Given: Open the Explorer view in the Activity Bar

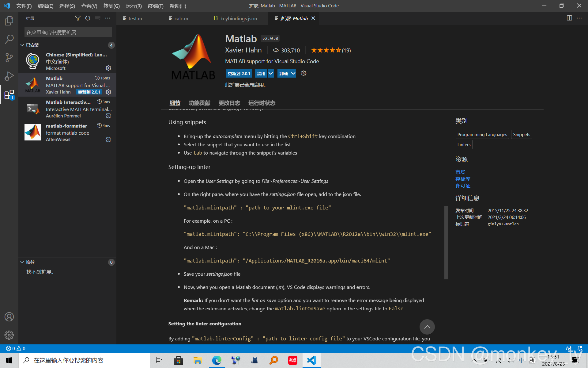Looking at the screenshot, I should point(9,21).
